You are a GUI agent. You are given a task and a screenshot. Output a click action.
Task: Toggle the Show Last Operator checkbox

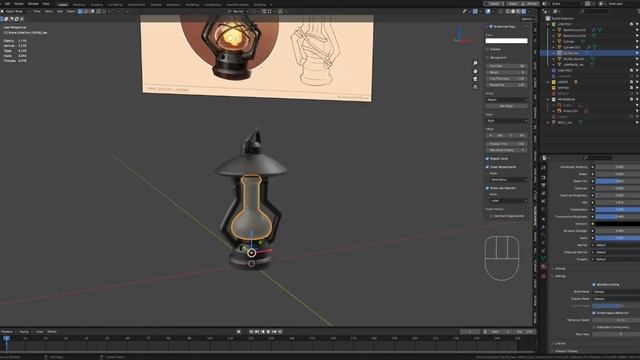pos(487,188)
